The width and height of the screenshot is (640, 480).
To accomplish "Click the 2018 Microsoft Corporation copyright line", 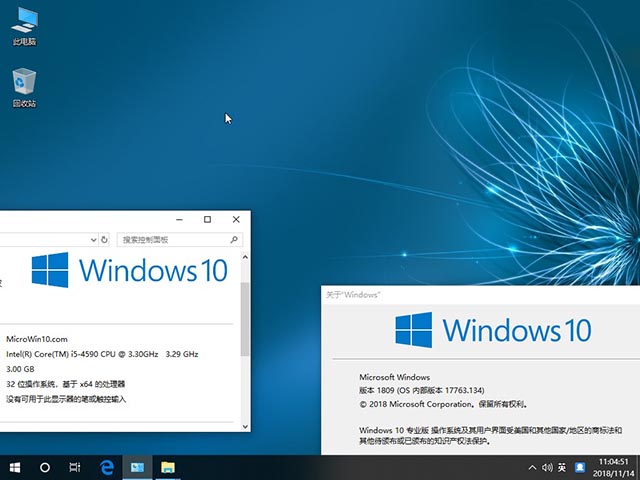I will [444, 404].
